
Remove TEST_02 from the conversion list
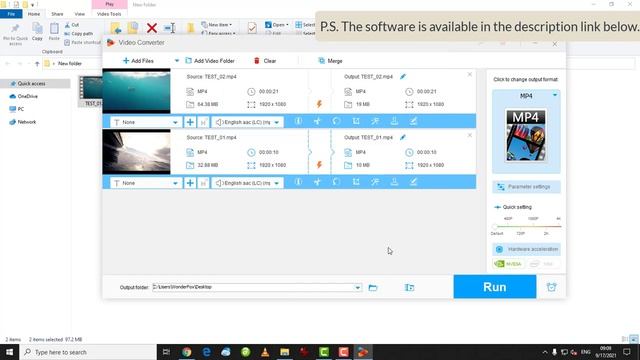[x=470, y=74]
